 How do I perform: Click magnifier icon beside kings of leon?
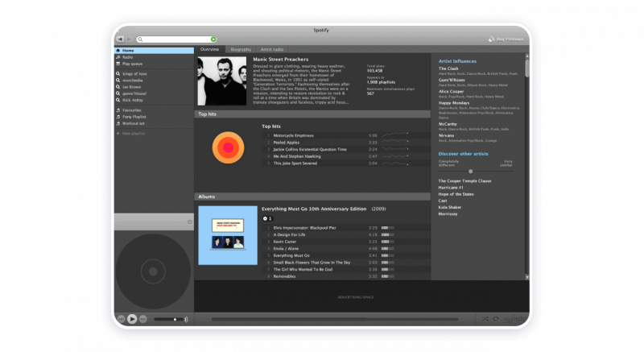(118, 74)
